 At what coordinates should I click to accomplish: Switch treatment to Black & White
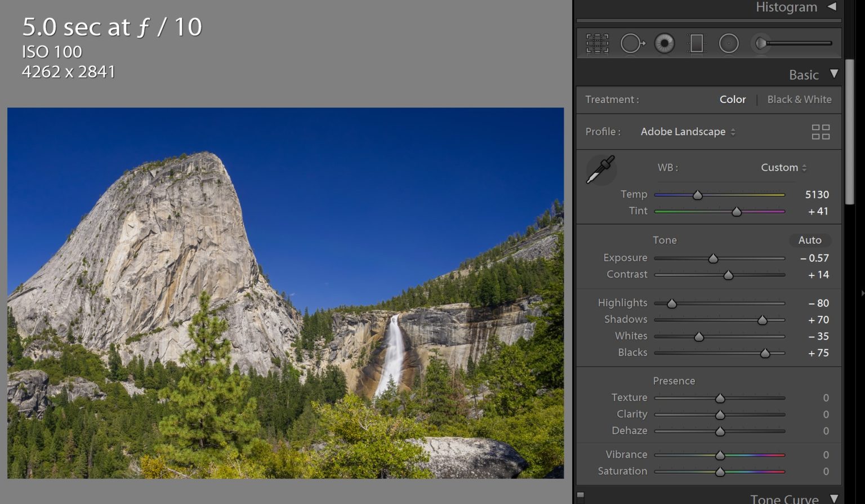tap(799, 99)
